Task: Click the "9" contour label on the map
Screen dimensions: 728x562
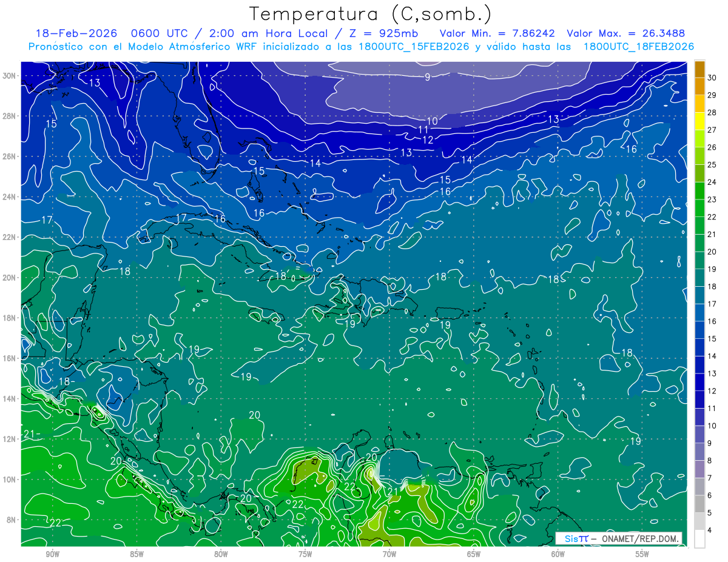Action: [x=427, y=76]
